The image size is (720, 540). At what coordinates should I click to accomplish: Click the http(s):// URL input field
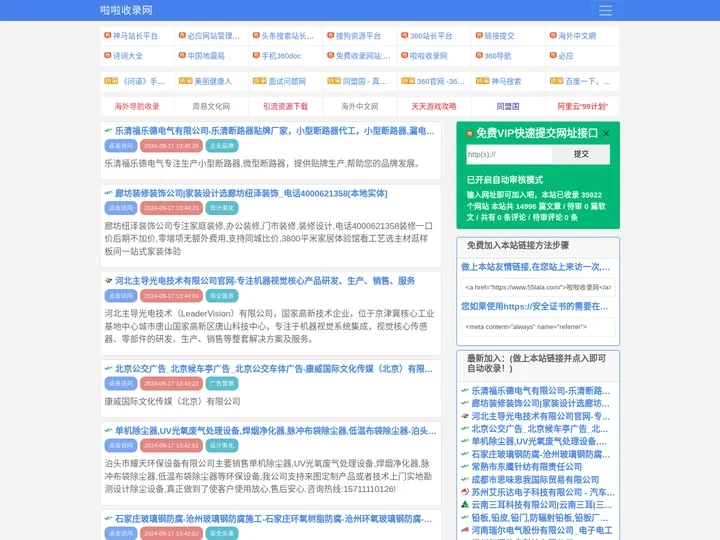509,154
